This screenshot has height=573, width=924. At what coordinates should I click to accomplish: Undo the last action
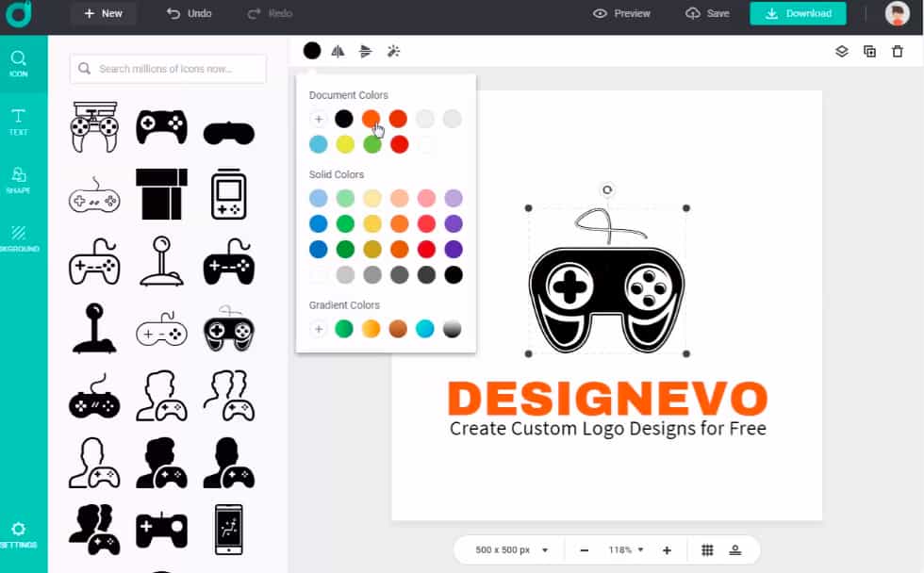coord(189,13)
